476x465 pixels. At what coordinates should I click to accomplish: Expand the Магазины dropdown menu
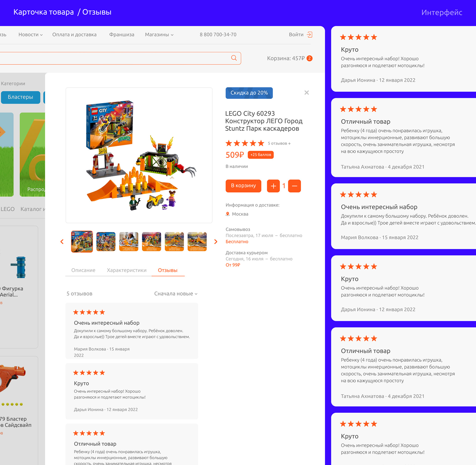[159, 35]
